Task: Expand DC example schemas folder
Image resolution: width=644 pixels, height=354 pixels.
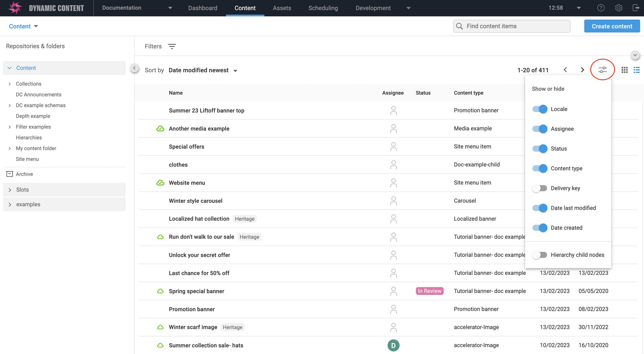Action: [x=10, y=106]
